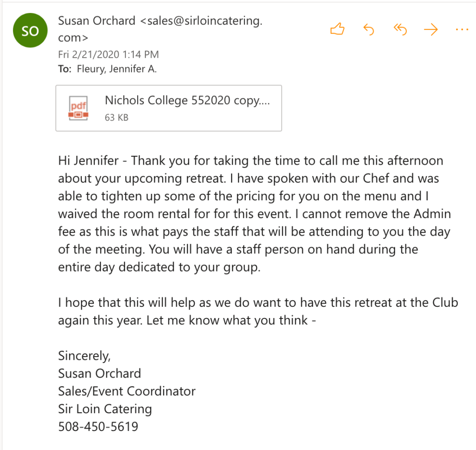Viewport: 476px width, 450px height.
Task: Click the "To:" recipient label
Action: (x=65, y=70)
